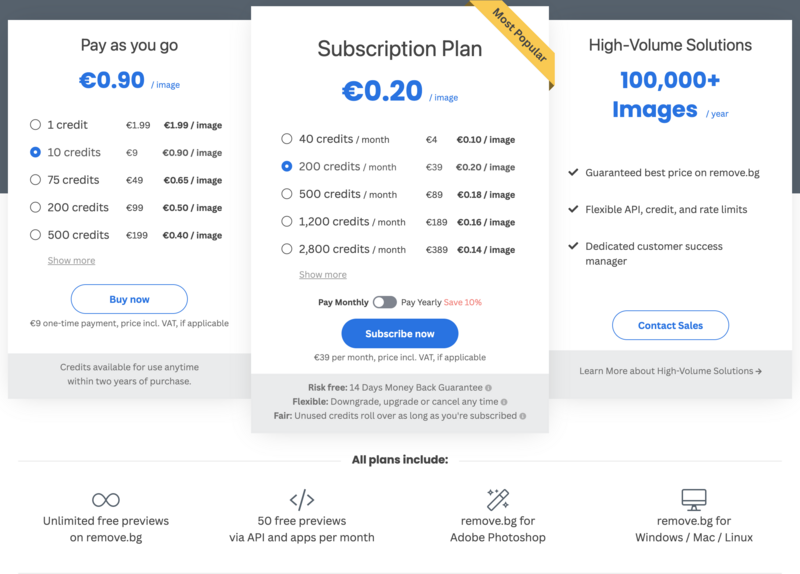Click the desktop monitor icon
The height and width of the screenshot is (574, 800).
click(x=694, y=499)
